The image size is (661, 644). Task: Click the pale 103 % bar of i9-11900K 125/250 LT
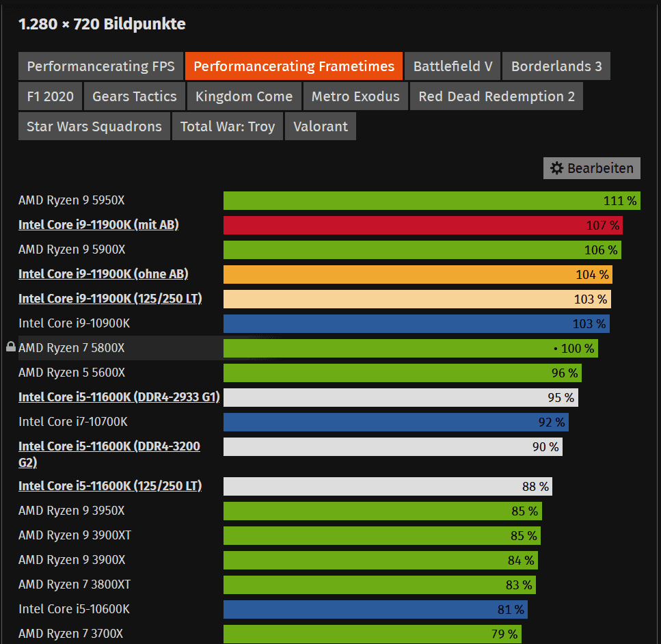point(417,299)
